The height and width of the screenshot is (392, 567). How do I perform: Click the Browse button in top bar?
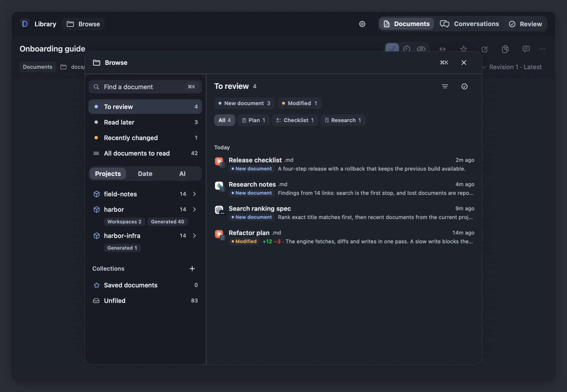tap(83, 24)
